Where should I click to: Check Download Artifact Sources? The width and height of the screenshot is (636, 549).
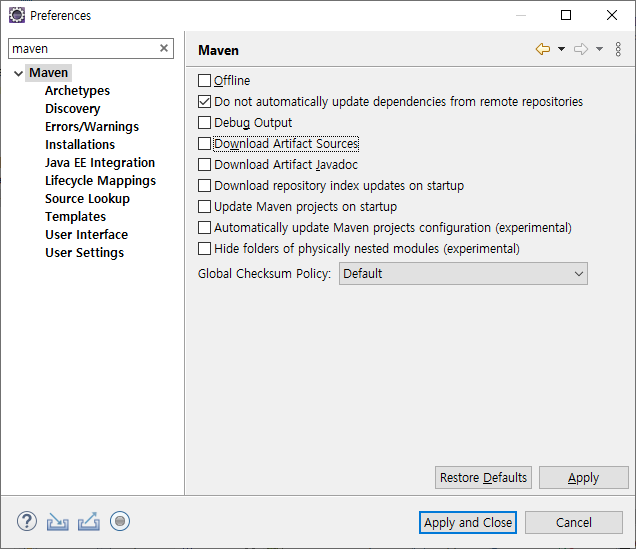(204, 144)
